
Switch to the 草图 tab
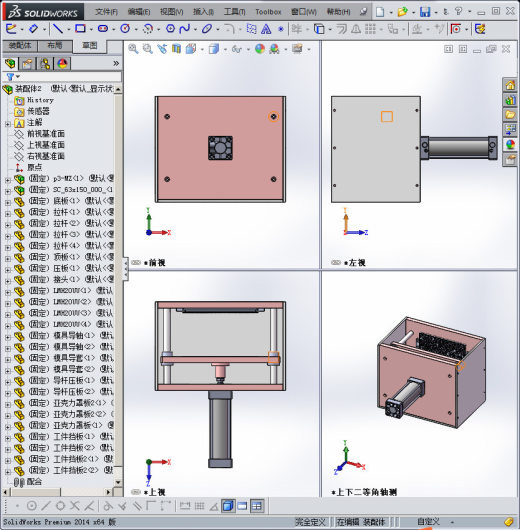click(x=90, y=46)
